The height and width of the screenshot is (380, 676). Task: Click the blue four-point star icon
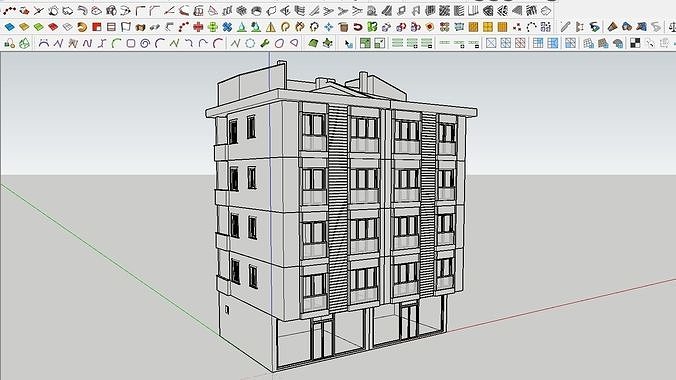click(x=329, y=27)
